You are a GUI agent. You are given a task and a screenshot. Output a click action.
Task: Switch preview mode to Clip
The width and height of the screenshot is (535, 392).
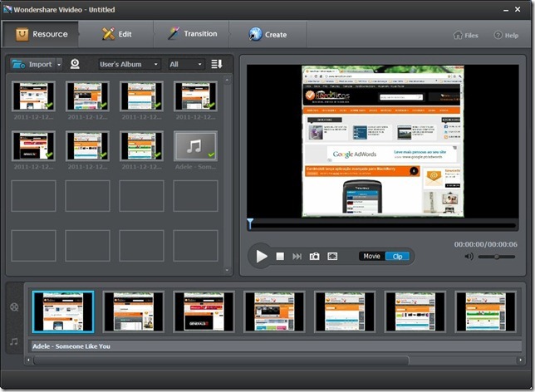click(397, 257)
